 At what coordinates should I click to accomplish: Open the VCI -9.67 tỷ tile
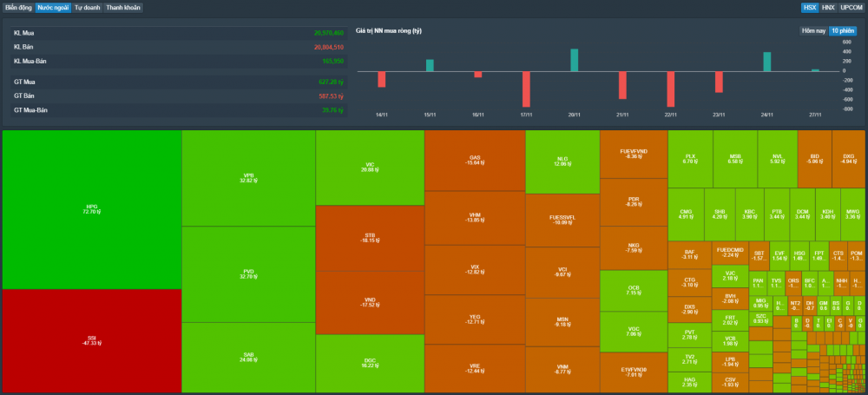[562, 273]
